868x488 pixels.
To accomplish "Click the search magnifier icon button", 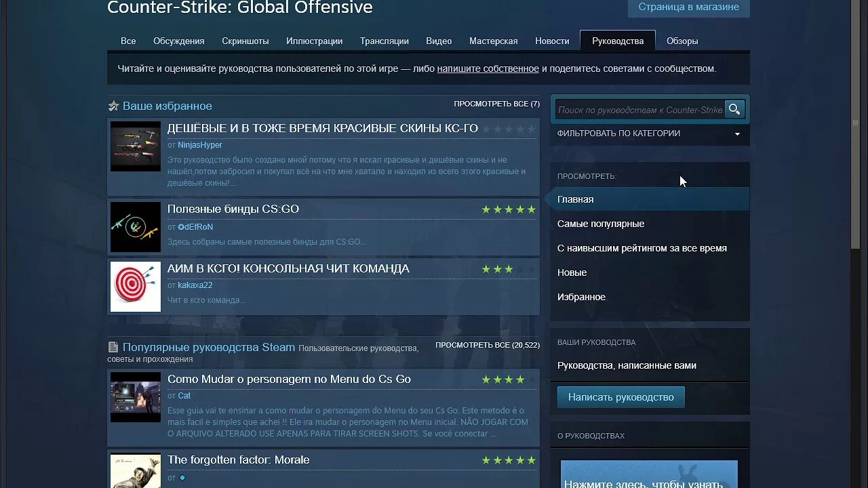I will pos(734,109).
